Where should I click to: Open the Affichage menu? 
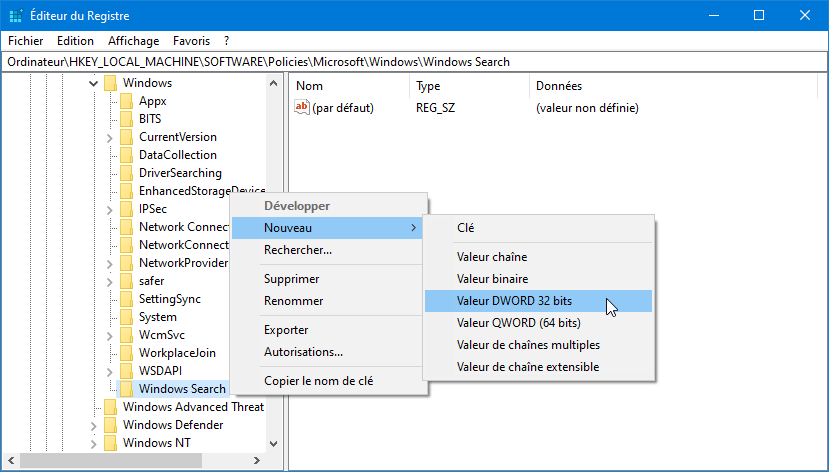[x=133, y=41]
